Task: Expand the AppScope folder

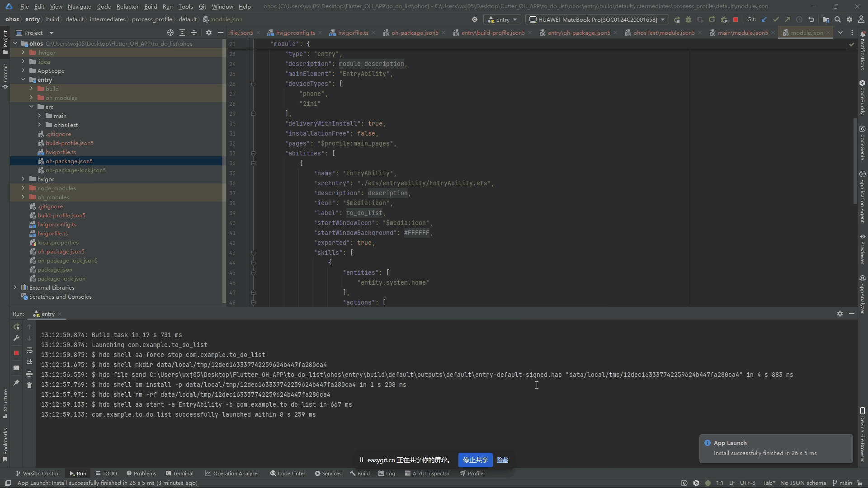Action: (23, 70)
